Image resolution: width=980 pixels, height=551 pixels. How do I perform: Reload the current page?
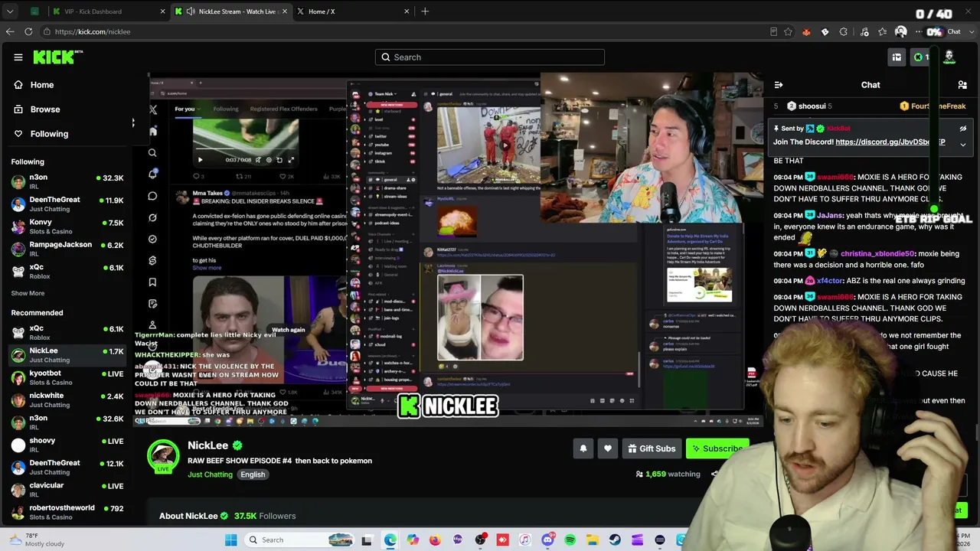(x=28, y=31)
